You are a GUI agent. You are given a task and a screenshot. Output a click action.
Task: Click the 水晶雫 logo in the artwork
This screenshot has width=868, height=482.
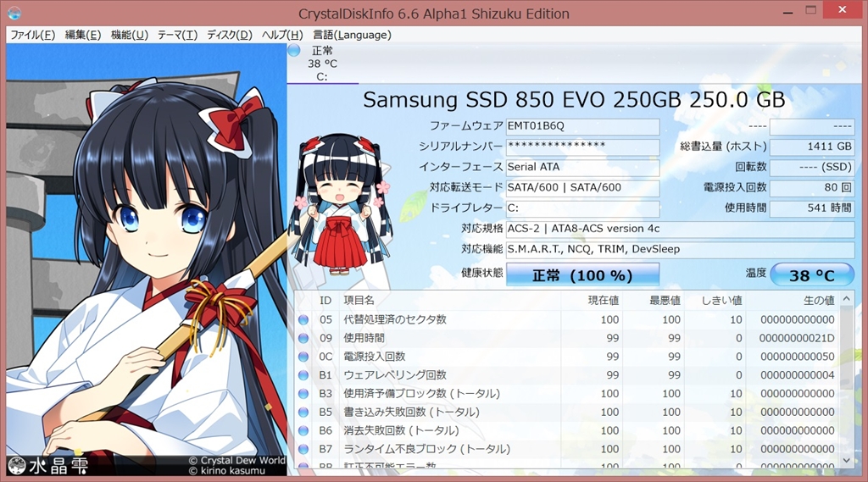click(x=48, y=465)
